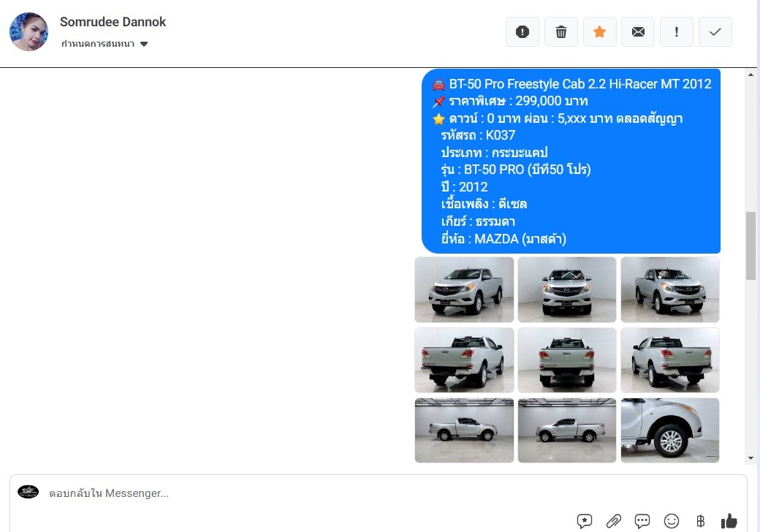
Task: Toggle the orange star favorite icon
Action: click(599, 32)
